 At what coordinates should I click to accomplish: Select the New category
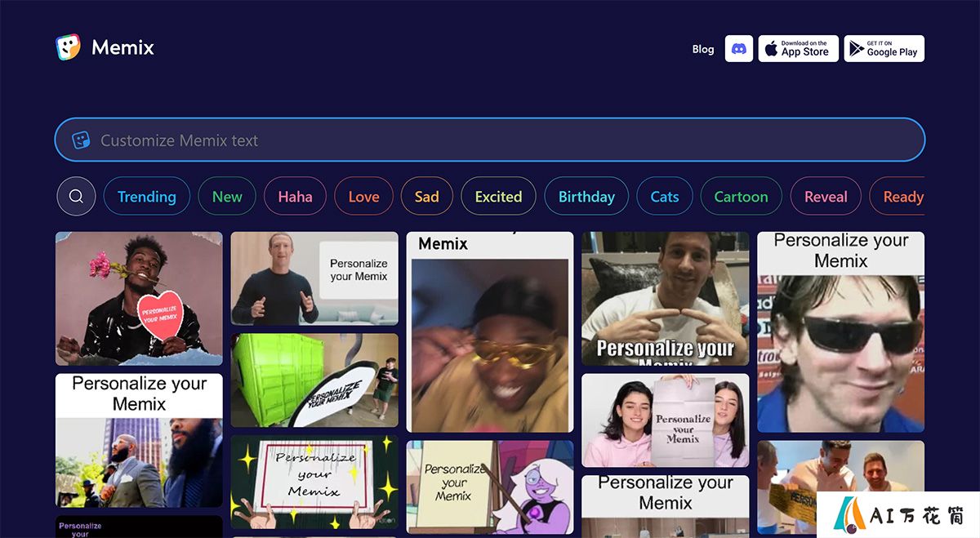pos(227,196)
